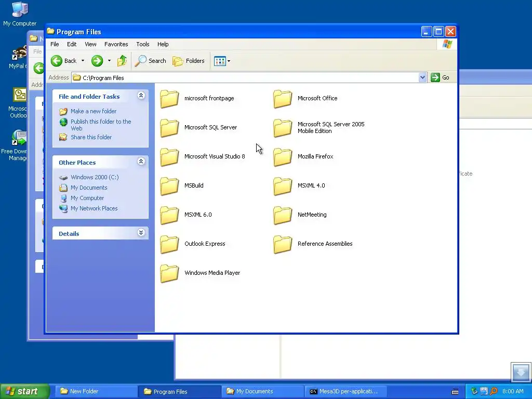Select the Microsoft SQL Server folder icon
Screen dimensions: 532x399
coord(169,128)
